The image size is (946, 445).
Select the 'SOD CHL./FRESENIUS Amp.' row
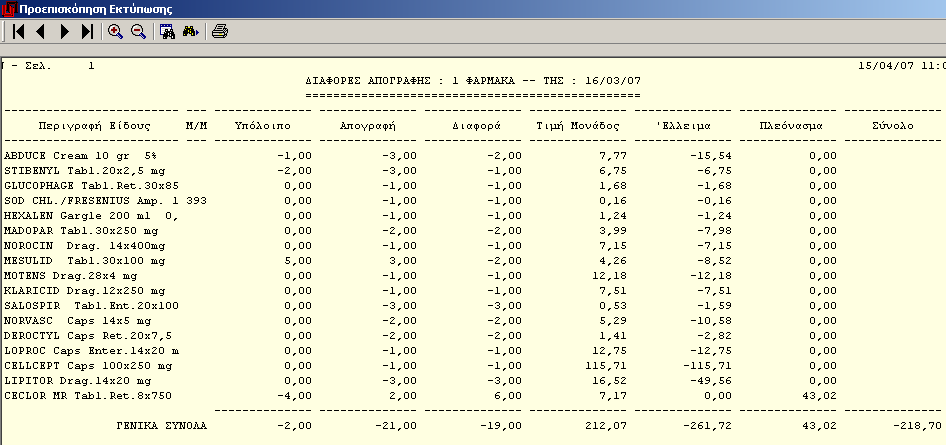[x=421, y=201]
